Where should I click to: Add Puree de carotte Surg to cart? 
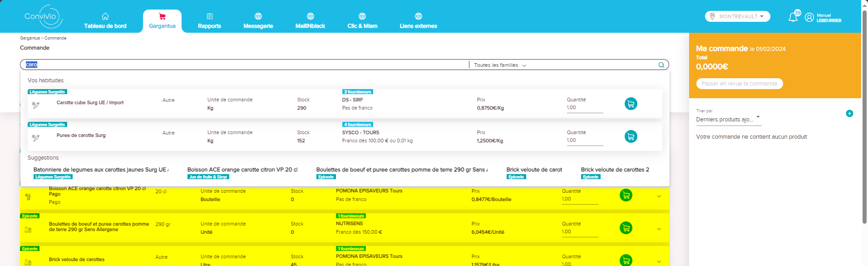pos(631,136)
